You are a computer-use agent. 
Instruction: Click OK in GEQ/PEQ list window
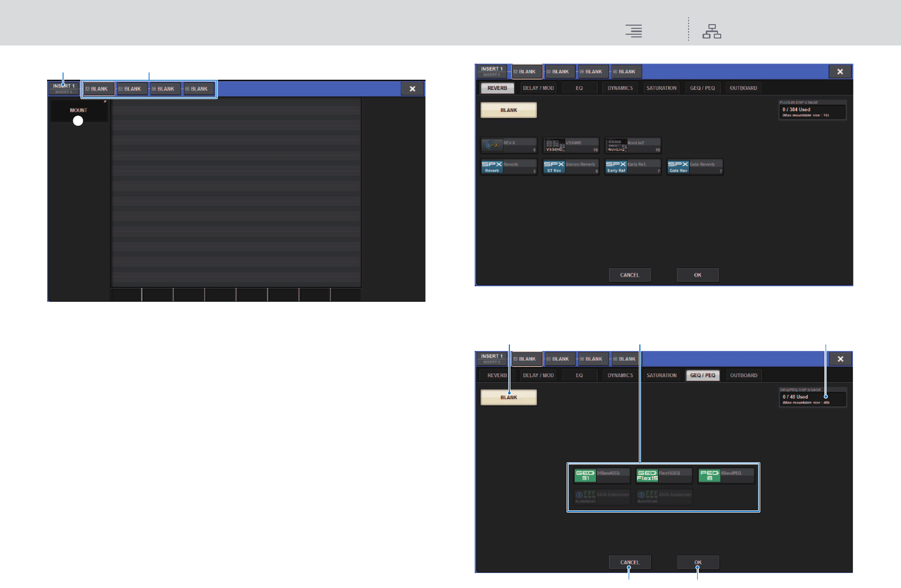[698, 562]
